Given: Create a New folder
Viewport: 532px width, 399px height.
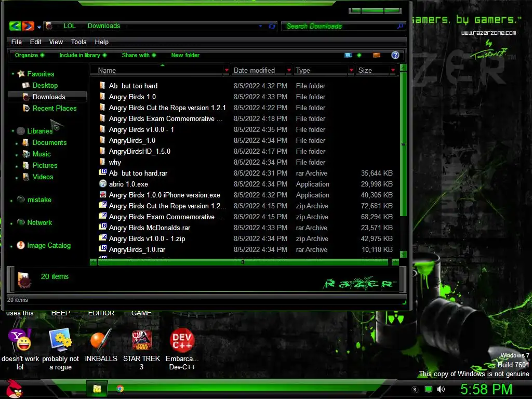Looking at the screenshot, I should [x=185, y=55].
